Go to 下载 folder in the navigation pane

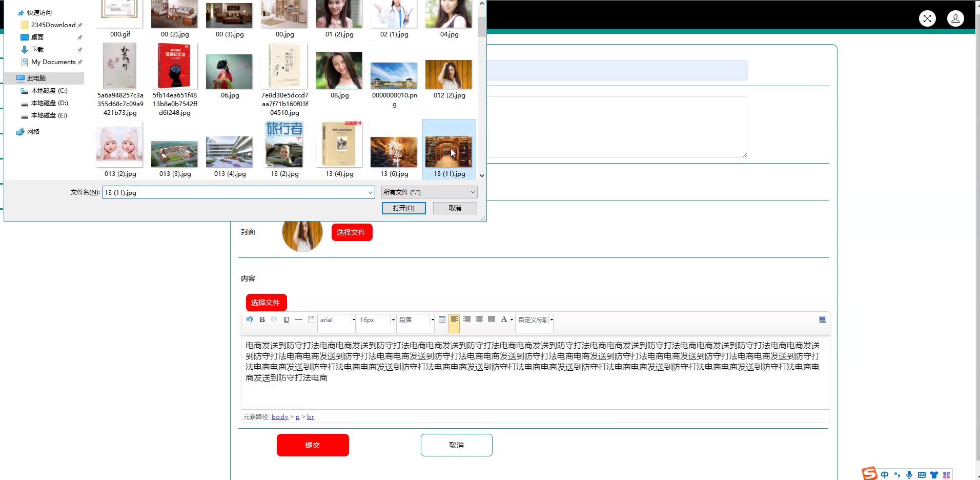click(x=37, y=49)
